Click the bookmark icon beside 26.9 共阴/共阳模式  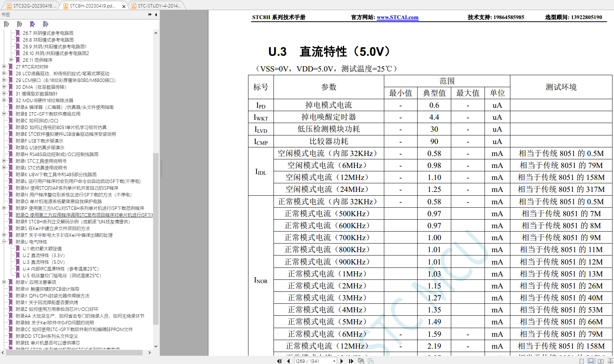[x=18, y=46]
